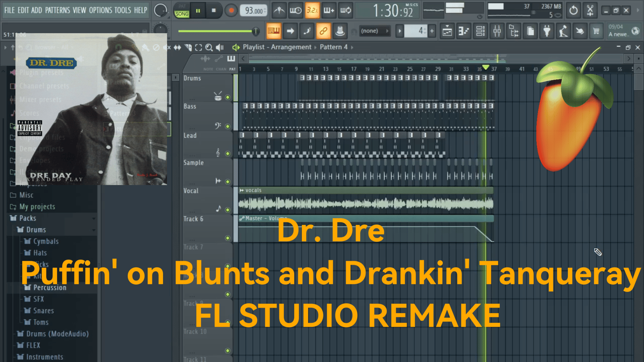This screenshot has width=644, height=362.
Task: Open the pattern selector number 4
Action: pos(416,31)
